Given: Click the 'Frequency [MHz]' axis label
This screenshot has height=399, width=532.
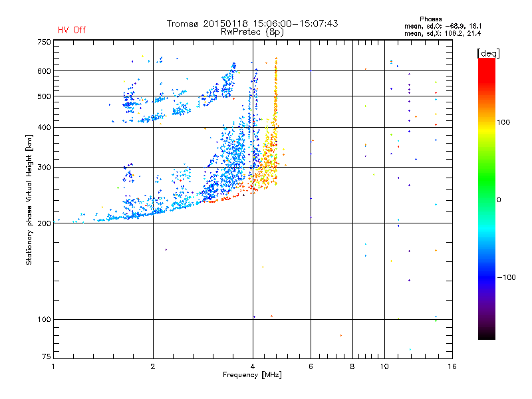Looking at the screenshot, I should [x=252, y=375].
